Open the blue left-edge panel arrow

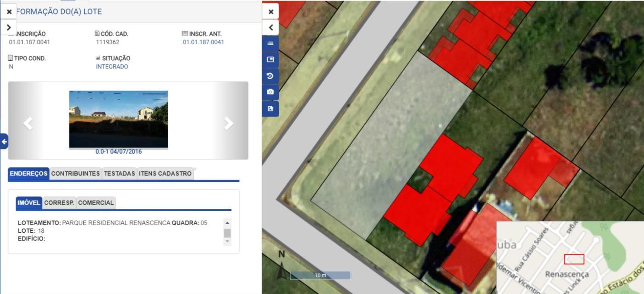point(4,141)
